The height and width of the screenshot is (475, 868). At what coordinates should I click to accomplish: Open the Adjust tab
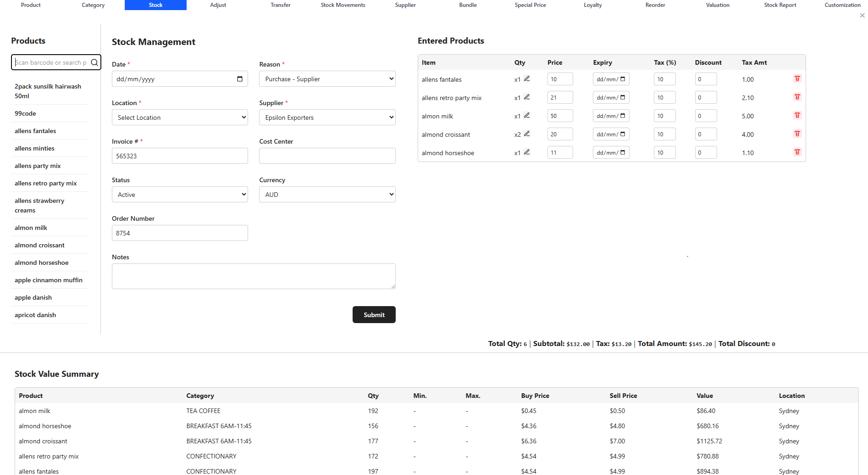(x=218, y=5)
